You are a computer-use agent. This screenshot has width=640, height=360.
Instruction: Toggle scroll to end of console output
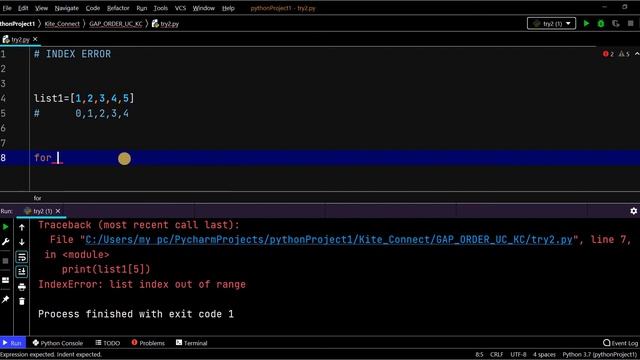point(22,271)
